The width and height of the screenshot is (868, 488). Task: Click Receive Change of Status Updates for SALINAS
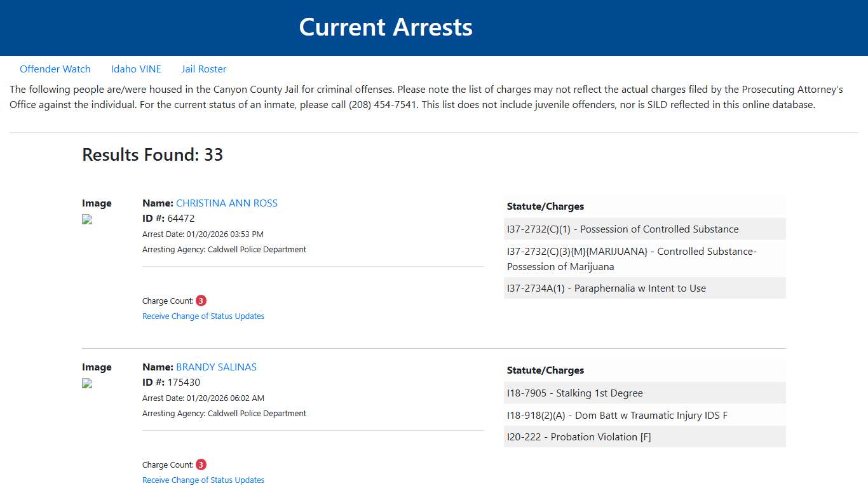(203, 480)
